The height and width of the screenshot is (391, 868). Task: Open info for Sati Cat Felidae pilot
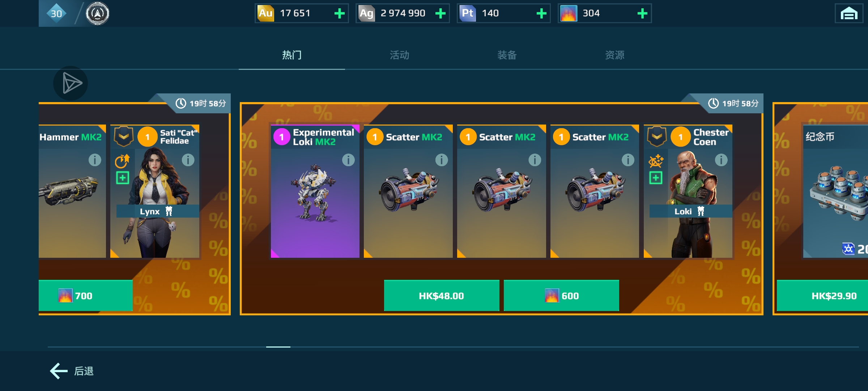coord(188,160)
